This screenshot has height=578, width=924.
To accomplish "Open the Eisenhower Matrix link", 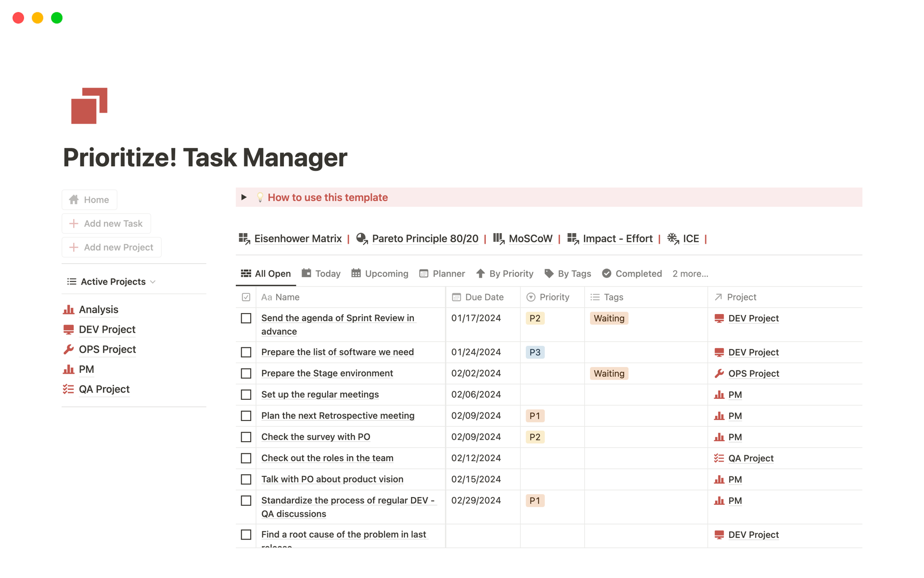I will click(297, 238).
